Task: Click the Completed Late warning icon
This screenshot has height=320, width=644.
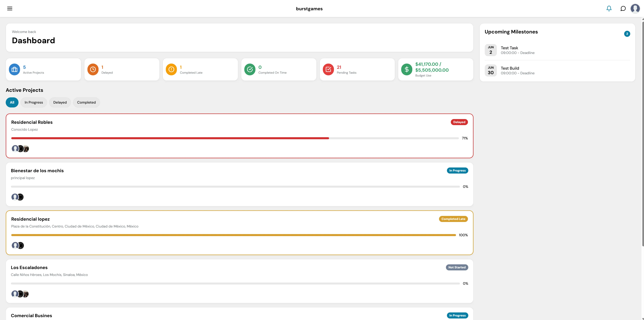Action: (171, 69)
